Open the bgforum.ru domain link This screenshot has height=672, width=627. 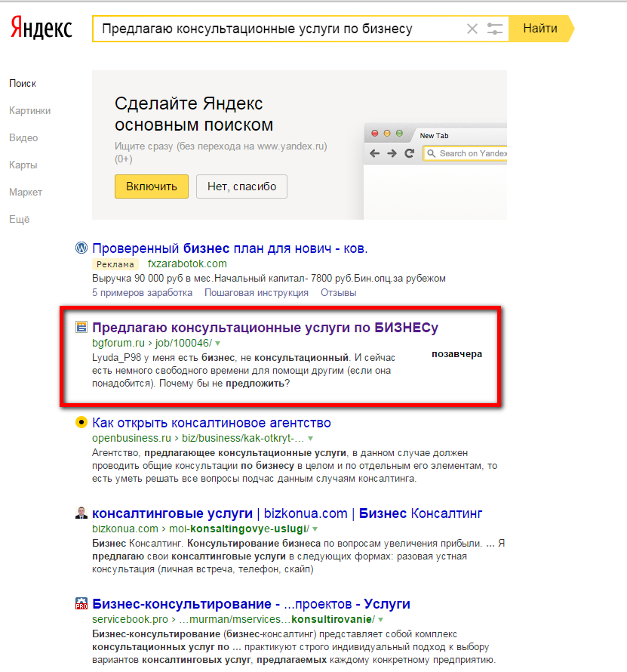118,344
